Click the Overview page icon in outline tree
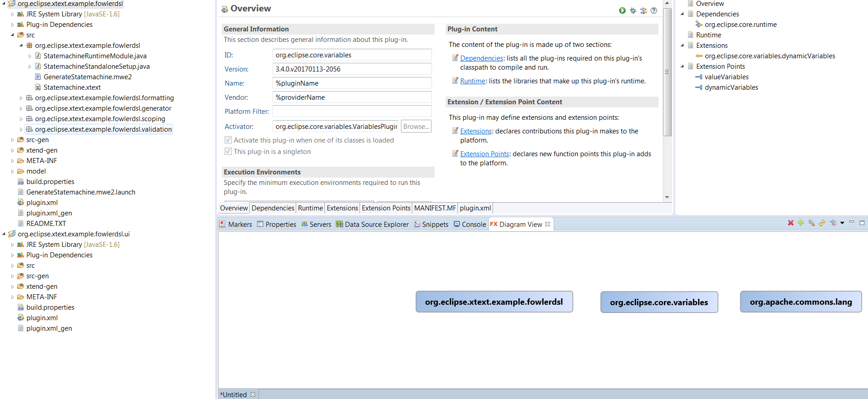Screen dimensions: 868x399 (x=690, y=4)
